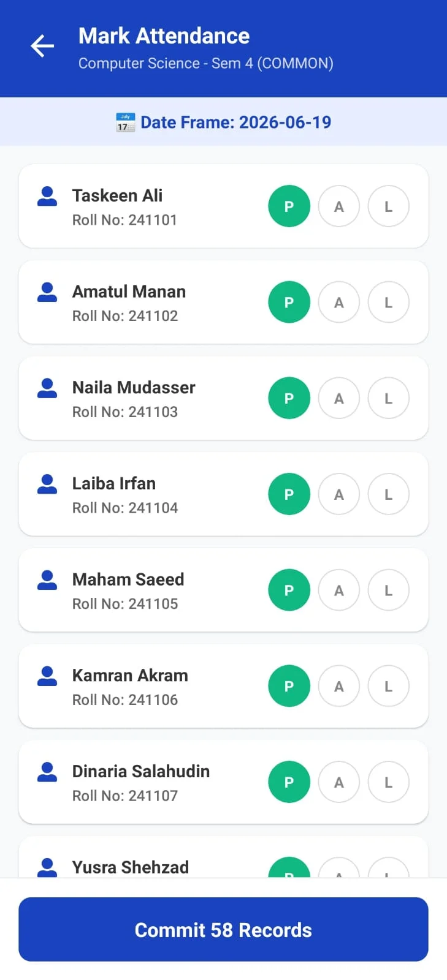Mark Taskeen Ali as Leave
This screenshot has height=980, width=447.
point(388,206)
